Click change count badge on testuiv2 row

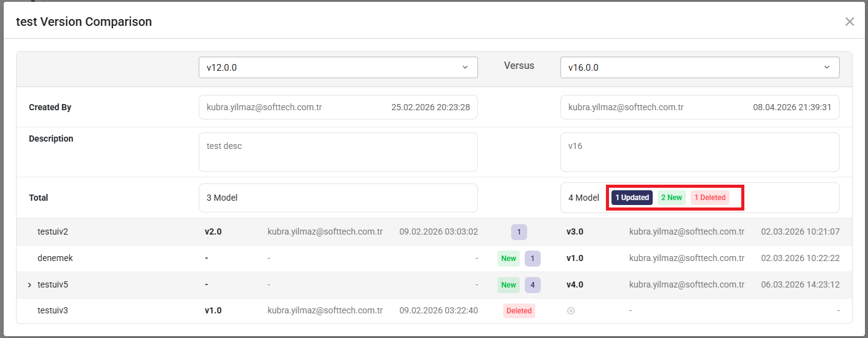coord(519,232)
